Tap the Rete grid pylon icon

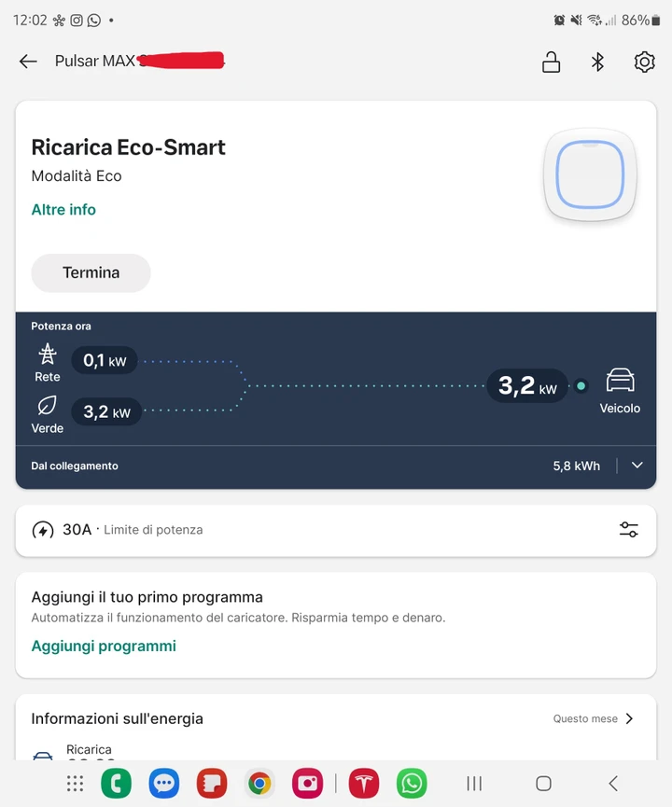pyautogui.click(x=48, y=355)
